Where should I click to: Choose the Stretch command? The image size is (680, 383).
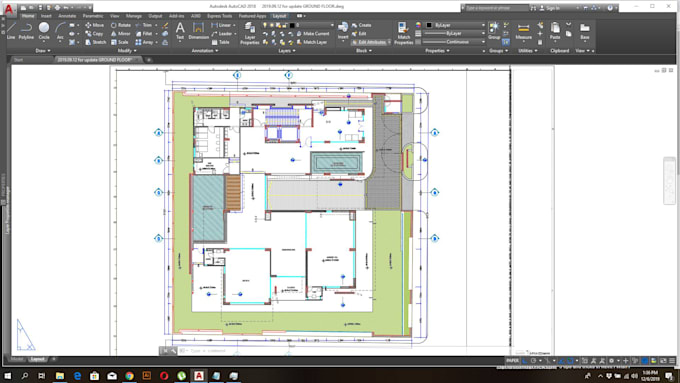(x=95, y=42)
